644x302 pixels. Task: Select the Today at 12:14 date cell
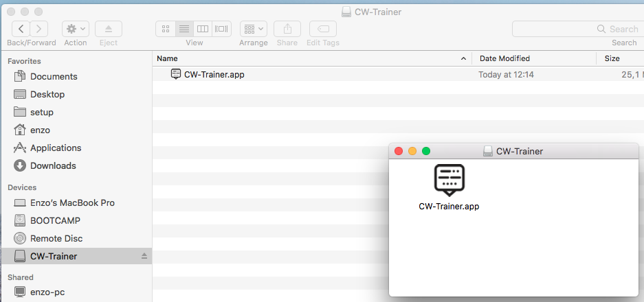[x=506, y=75]
